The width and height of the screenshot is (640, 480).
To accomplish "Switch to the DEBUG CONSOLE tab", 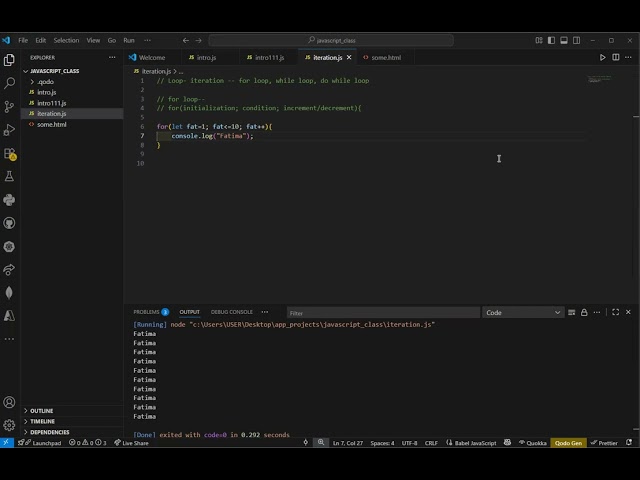I will point(231,312).
